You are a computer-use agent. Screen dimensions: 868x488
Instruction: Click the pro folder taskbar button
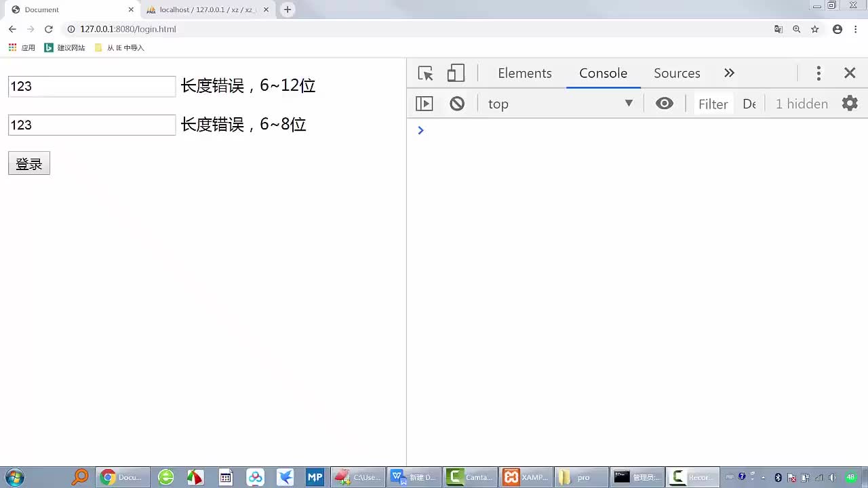coord(581,477)
